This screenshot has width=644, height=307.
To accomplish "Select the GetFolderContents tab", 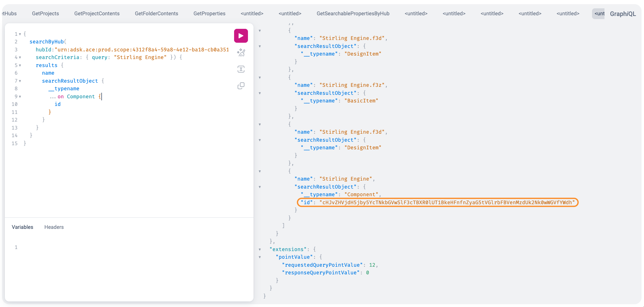I will point(156,14).
